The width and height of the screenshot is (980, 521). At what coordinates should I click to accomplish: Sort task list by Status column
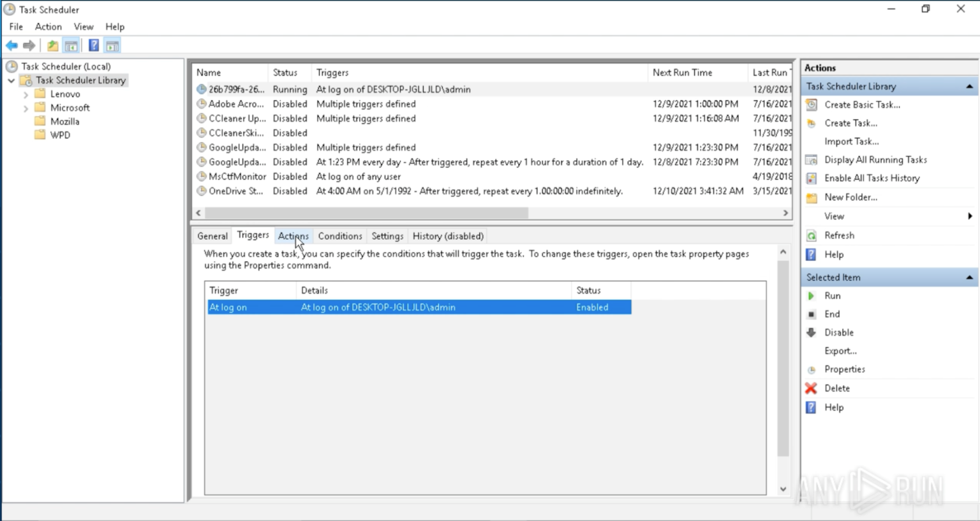[290, 73]
